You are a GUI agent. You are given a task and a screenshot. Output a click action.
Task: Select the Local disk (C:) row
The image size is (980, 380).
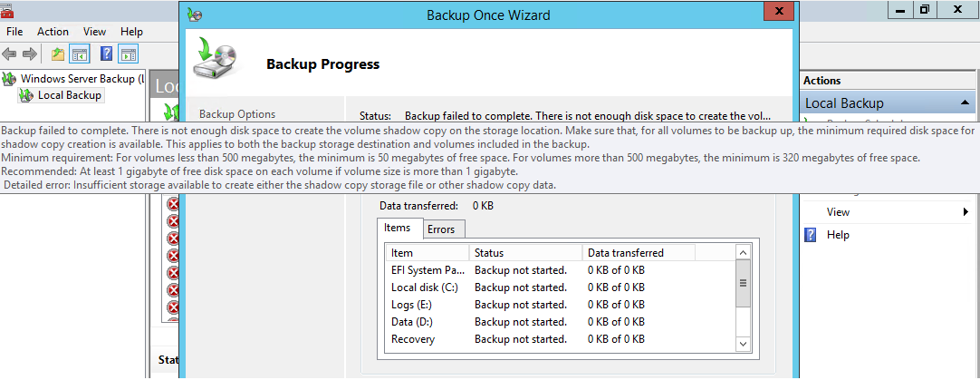click(558, 287)
